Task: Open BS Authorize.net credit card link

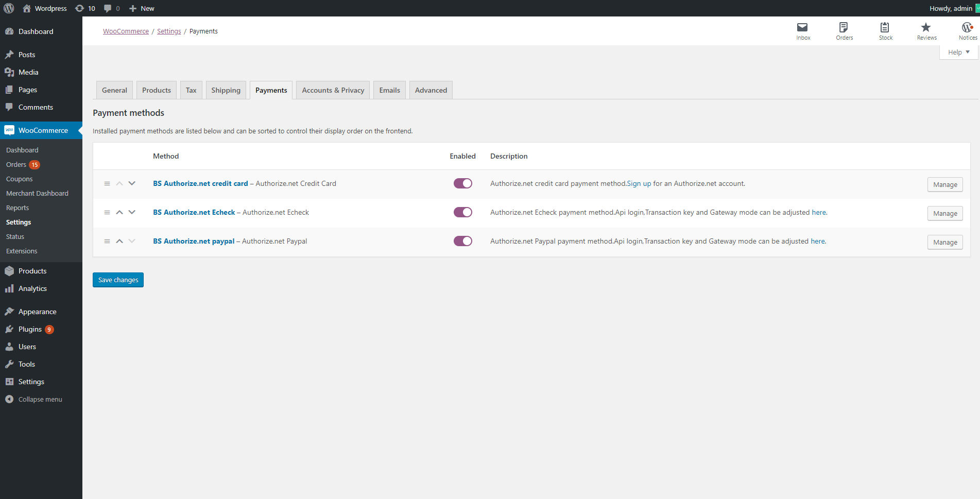Action: [200, 183]
